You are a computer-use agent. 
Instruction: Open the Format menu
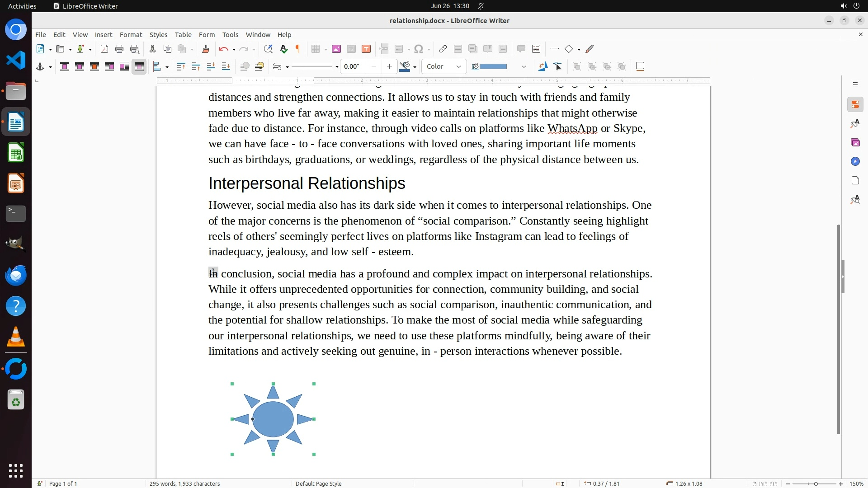tap(131, 35)
